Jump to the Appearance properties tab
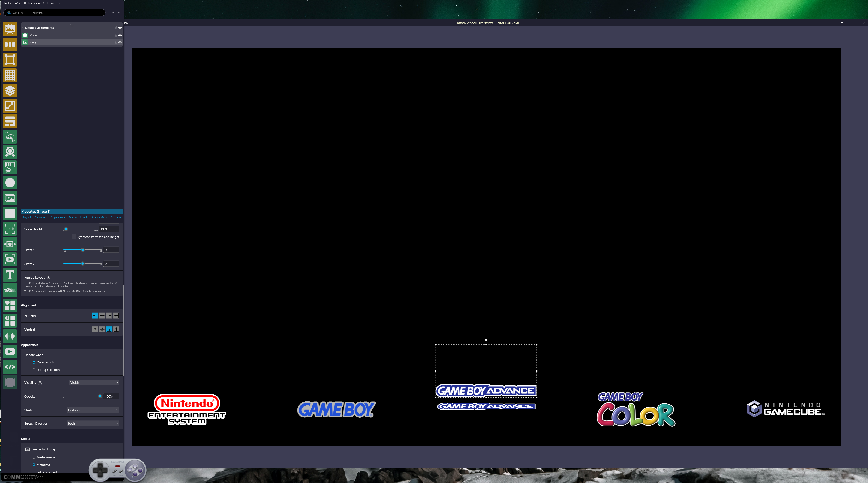The image size is (868, 483). click(x=58, y=218)
